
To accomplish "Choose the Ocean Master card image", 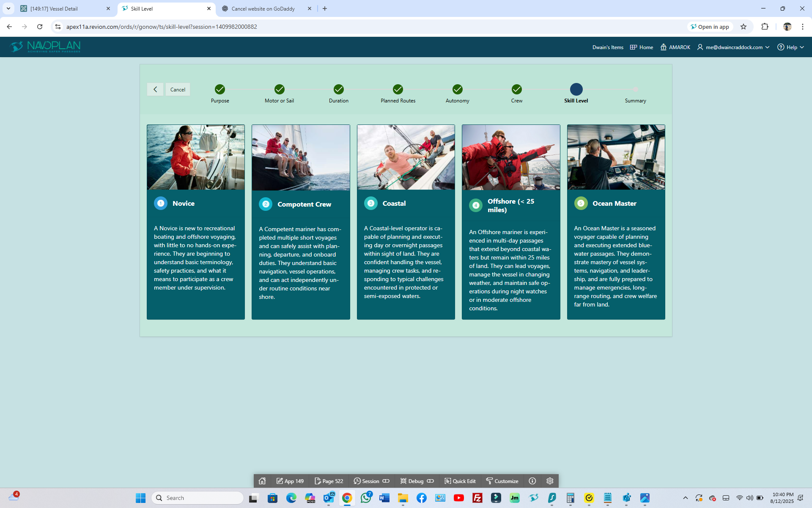I will (616, 157).
